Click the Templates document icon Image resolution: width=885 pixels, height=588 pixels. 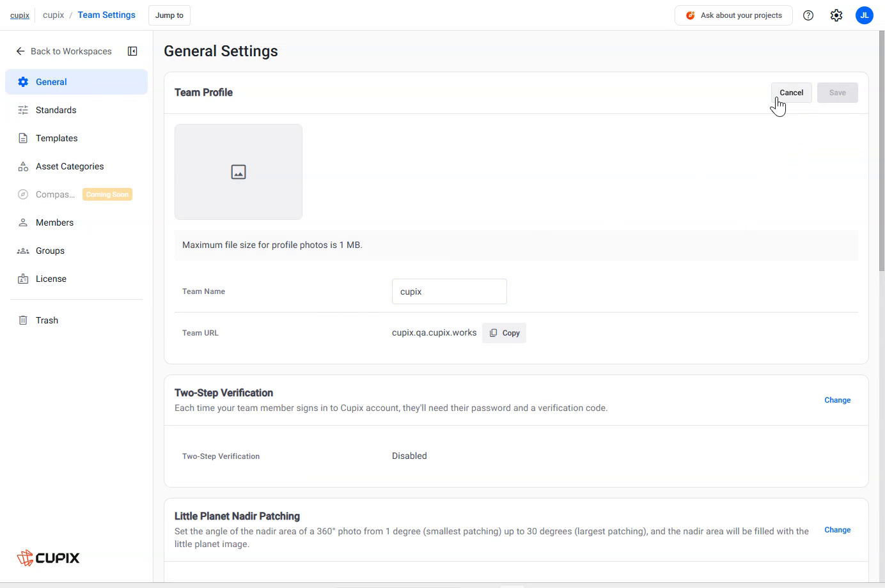pos(23,138)
